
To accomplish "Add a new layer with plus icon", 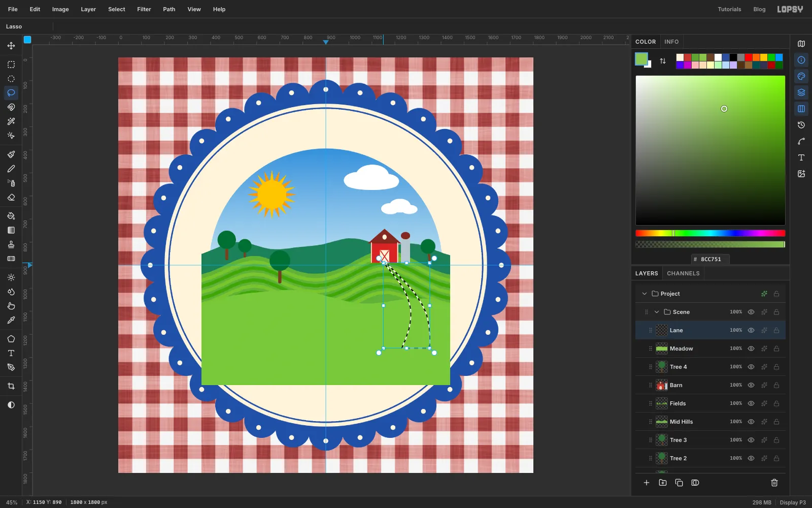I will (647, 483).
